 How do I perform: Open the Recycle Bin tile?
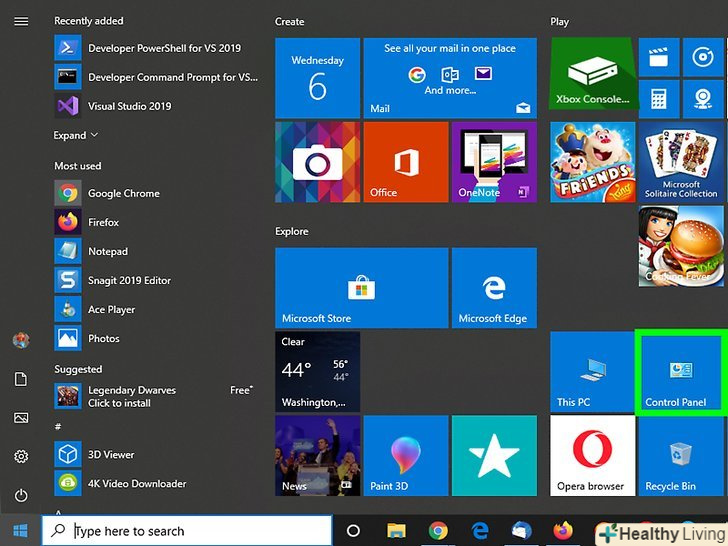[x=678, y=457]
